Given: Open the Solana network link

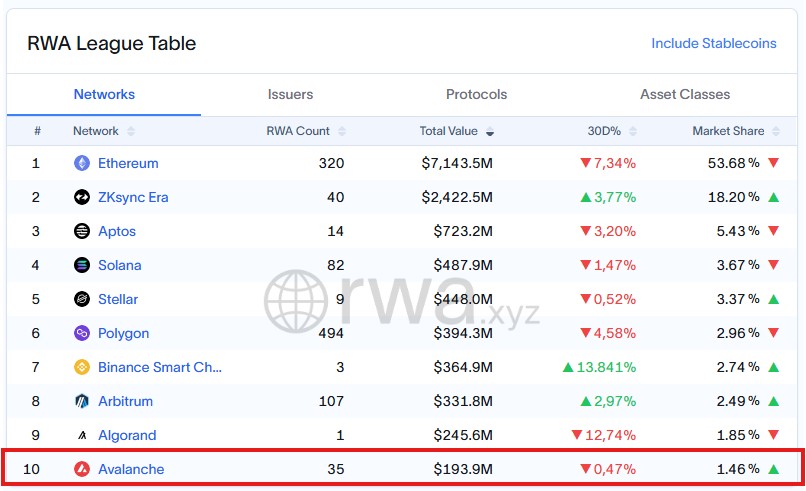Looking at the screenshot, I should (120, 265).
